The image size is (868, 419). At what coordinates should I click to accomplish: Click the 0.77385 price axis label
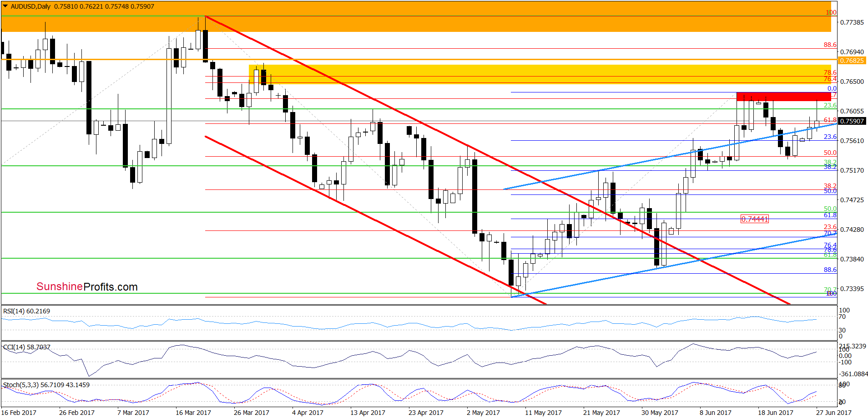[852, 22]
